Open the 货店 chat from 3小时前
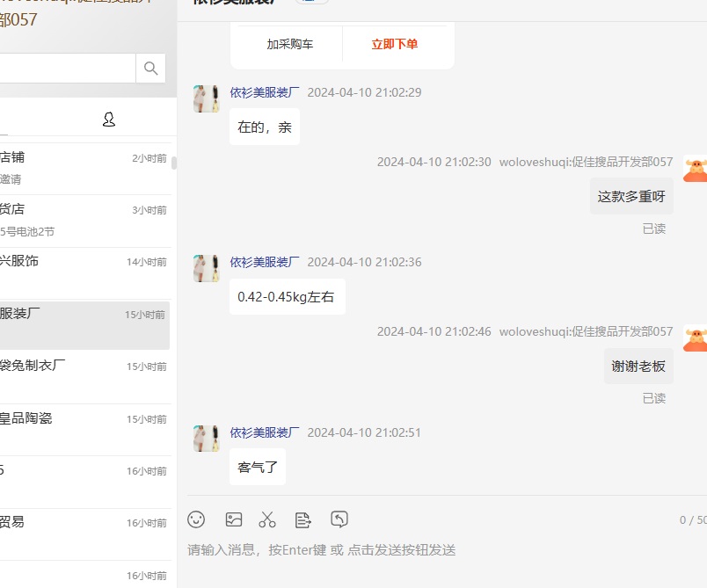Viewport: 707px width, 588px height. coord(84,220)
